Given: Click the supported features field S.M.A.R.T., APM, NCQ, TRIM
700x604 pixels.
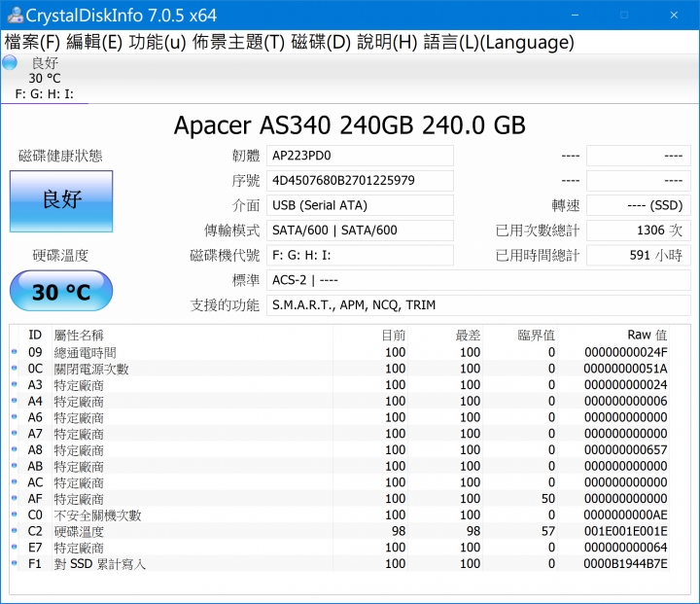Looking at the screenshot, I should pos(478,305).
